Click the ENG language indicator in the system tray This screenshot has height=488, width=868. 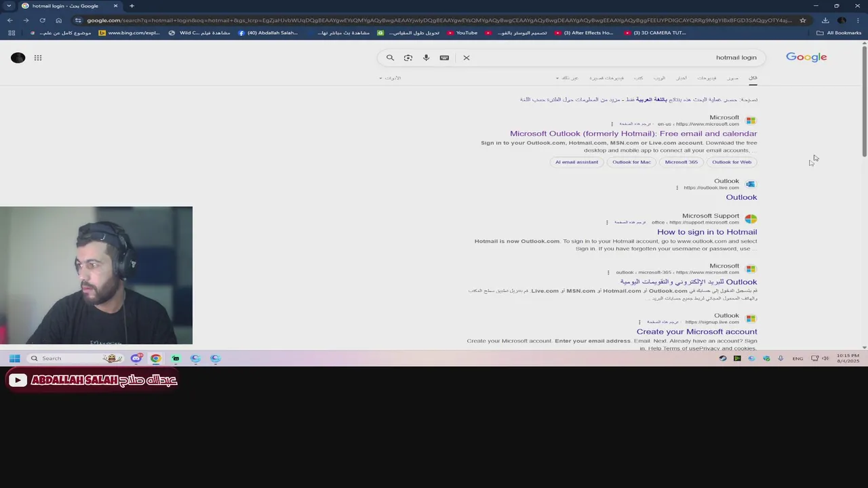[797, 359]
